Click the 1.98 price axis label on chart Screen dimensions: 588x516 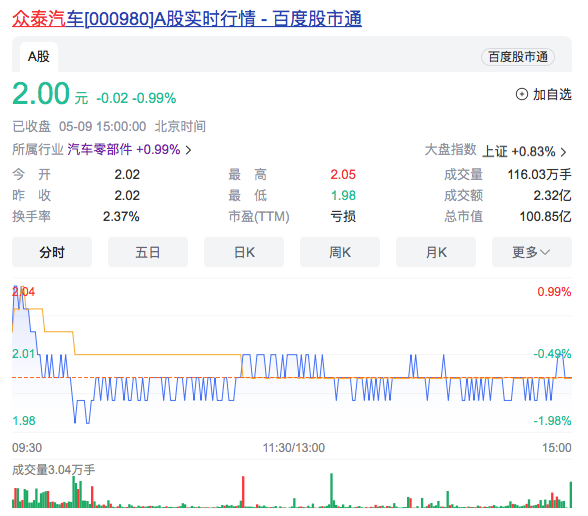(23, 421)
